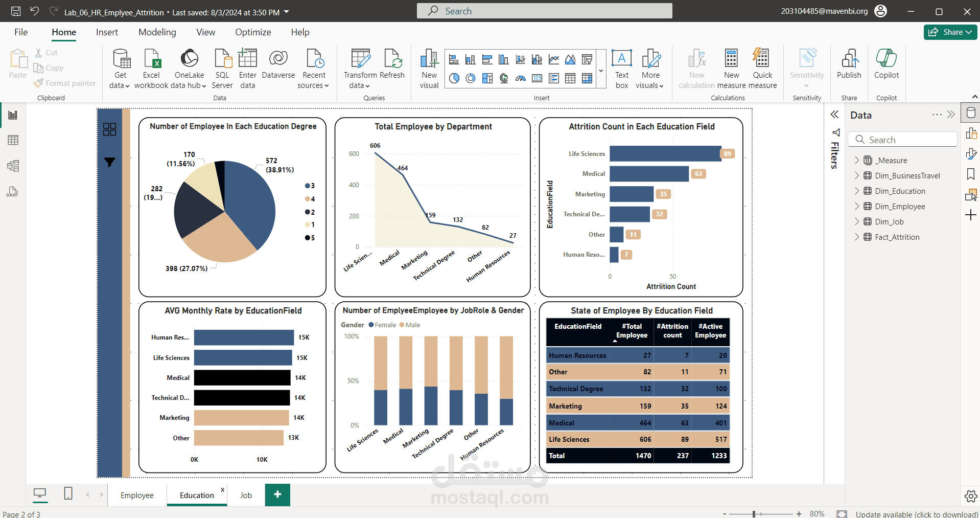This screenshot has height=518, width=980.
Task: Open the Modeling ribbon tab
Action: [157, 32]
